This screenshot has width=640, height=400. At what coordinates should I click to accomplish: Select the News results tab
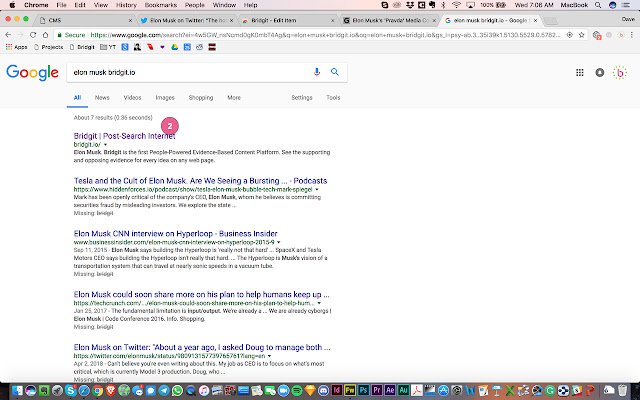tap(102, 98)
